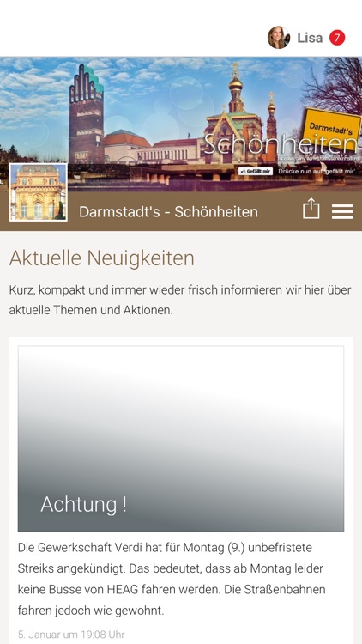Viewport: 362px width, 644px height.
Task: Click the timestamp '5. Januar um 19:08 Uhr'
Action: click(x=71, y=635)
